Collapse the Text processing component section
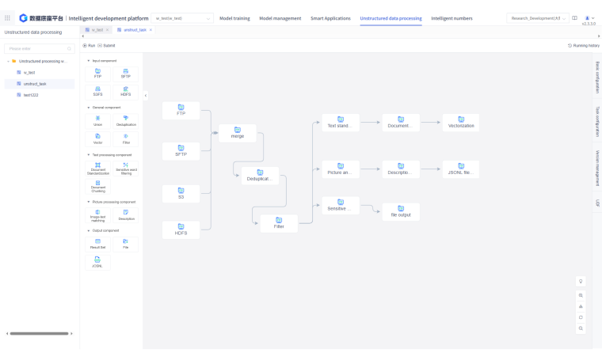602x364 pixels. pos(88,155)
